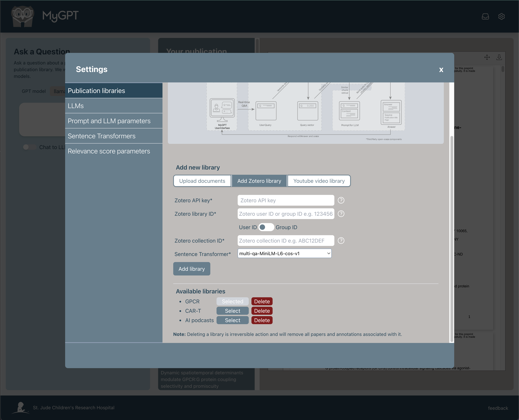
Task: Click the settings gear icon in header
Action: tap(501, 16)
